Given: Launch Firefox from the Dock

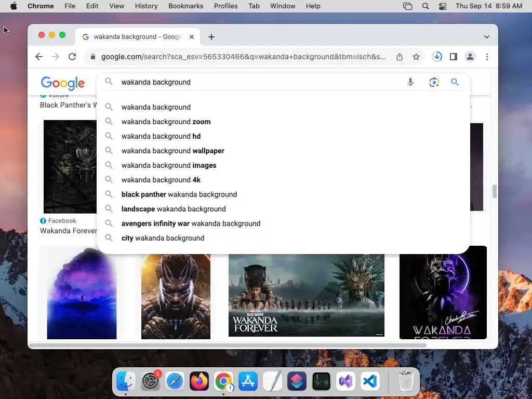Looking at the screenshot, I should tap(199, 381).
